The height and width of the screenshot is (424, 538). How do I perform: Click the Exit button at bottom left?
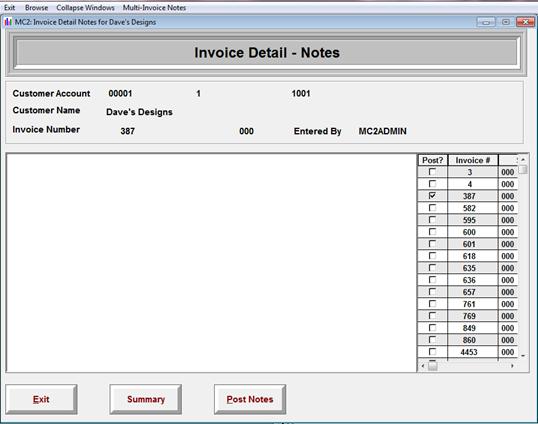[x=41, y=399]
